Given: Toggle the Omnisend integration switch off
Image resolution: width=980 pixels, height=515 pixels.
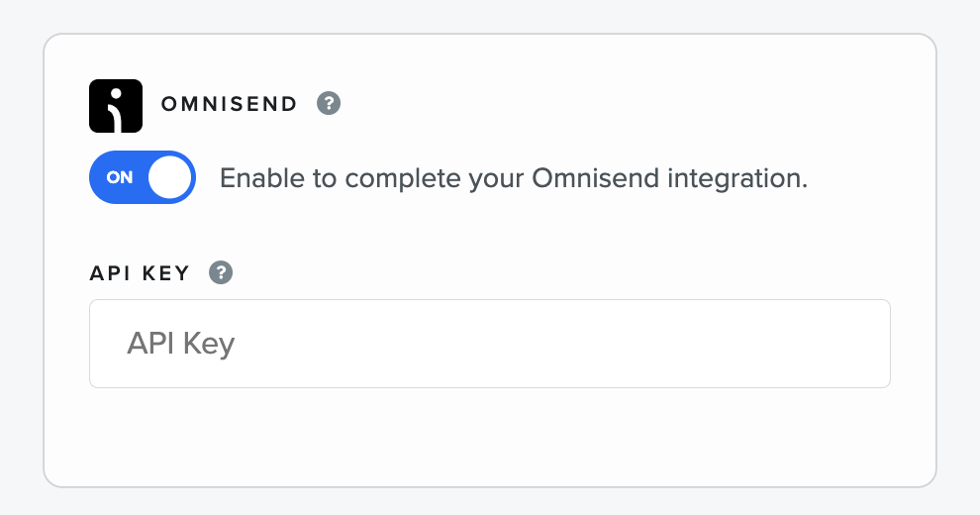Looking at the screenshot, I should (143, 177).
